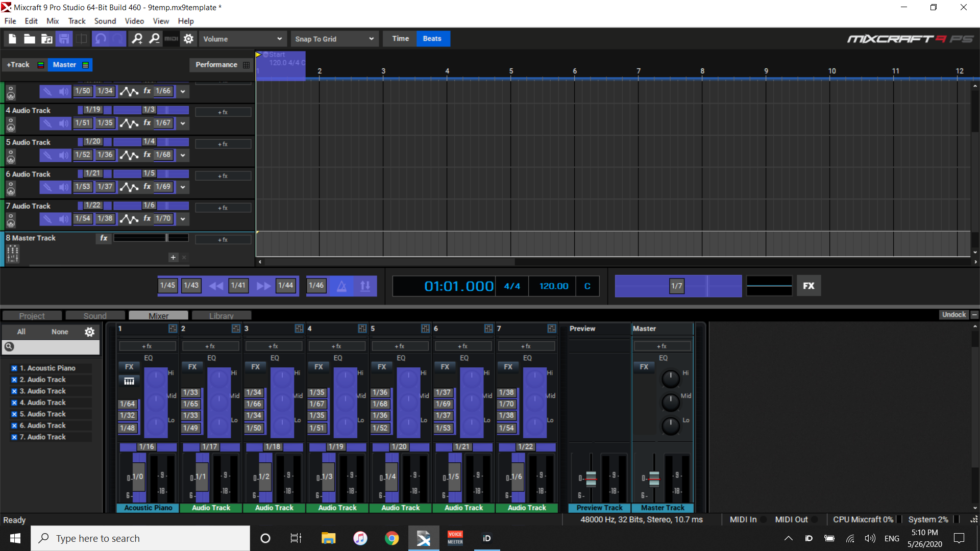
Task: Open preferences gear in the toolbar
Action: click(188, 39)
